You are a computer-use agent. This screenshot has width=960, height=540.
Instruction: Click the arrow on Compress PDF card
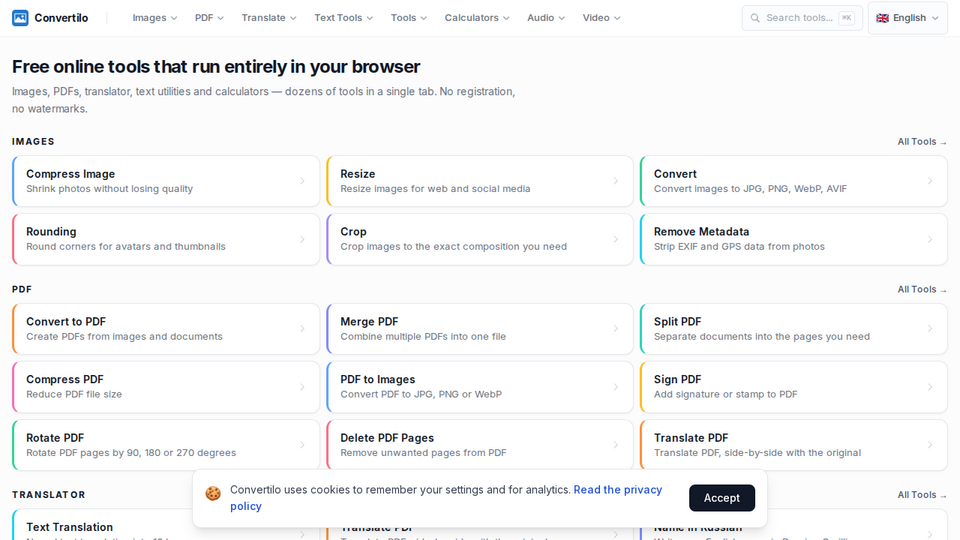(x=302, y=387)
